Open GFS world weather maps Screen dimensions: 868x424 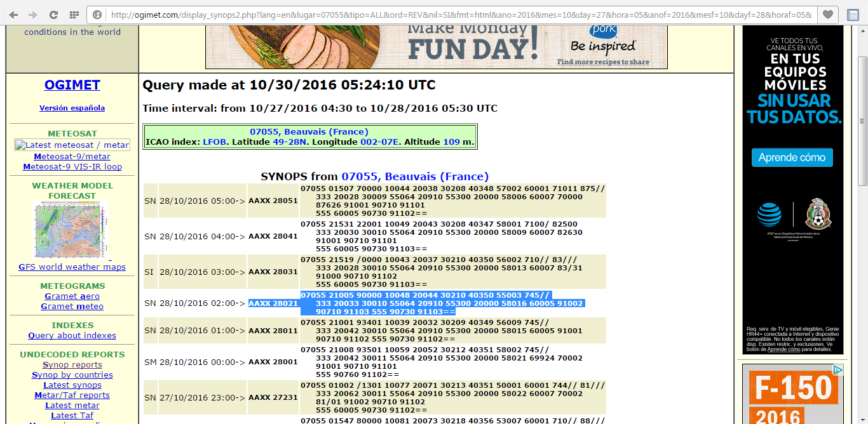click(x=72, y=267)
